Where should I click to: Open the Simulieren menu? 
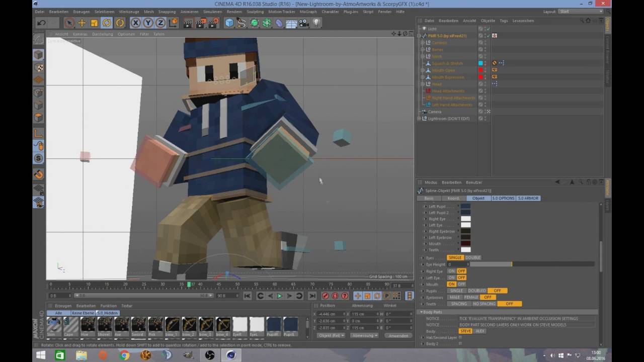coord(212,12)
